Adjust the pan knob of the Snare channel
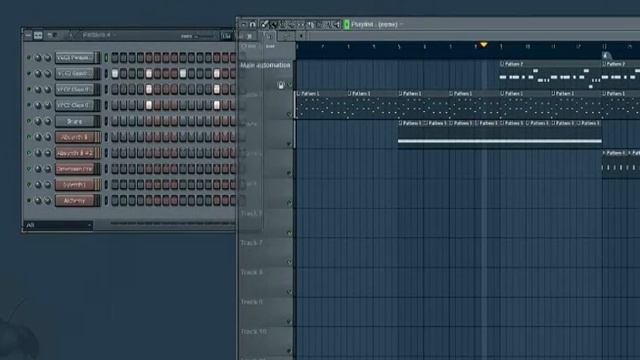The width and height of the screenshot is (640, 360). [x=38, y=121]
